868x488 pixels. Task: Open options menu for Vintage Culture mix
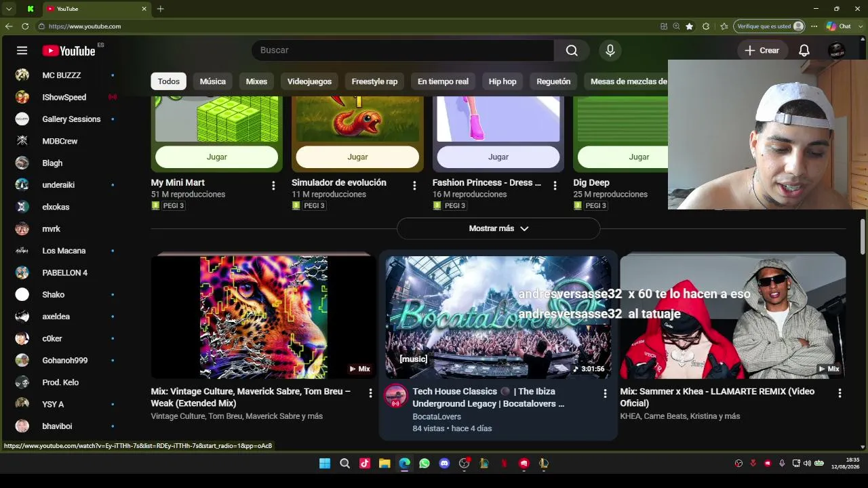tap(370, 393)
